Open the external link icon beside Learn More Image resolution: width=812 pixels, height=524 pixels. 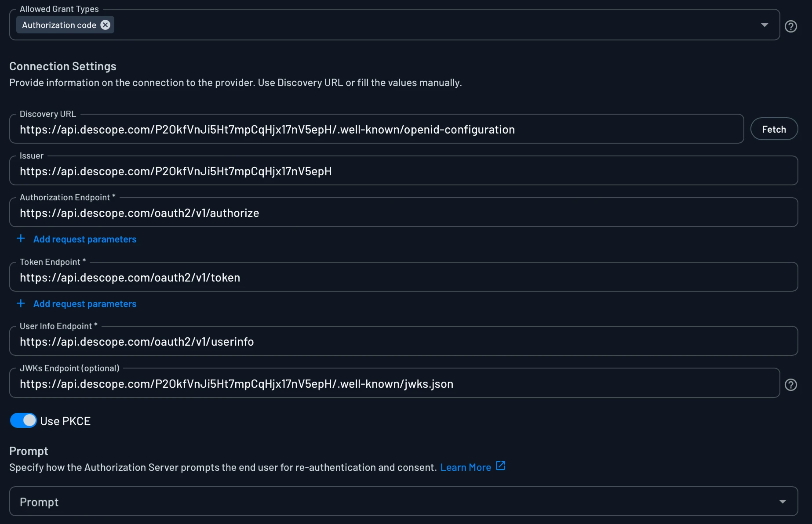point(500,466)
